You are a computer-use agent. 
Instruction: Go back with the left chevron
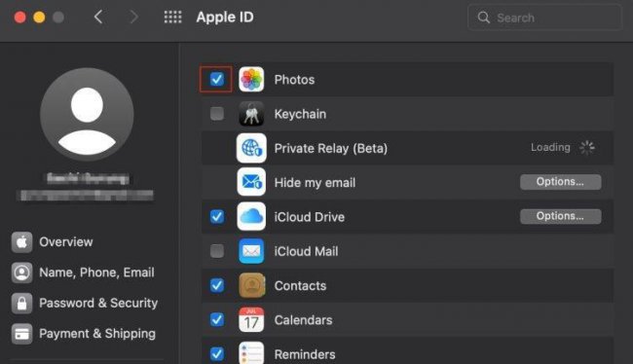(98, 17)
